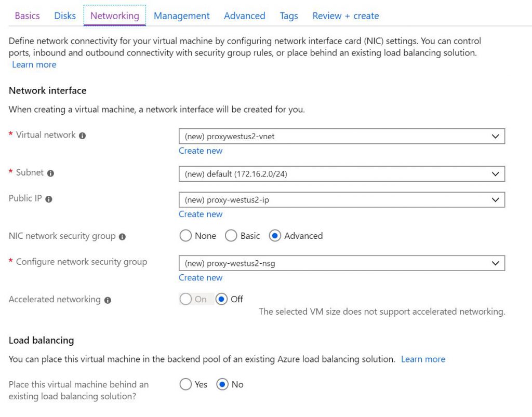532x417 pixels.
Task: Select Off for accelerated networking
Action: click(x=221, y=299)
